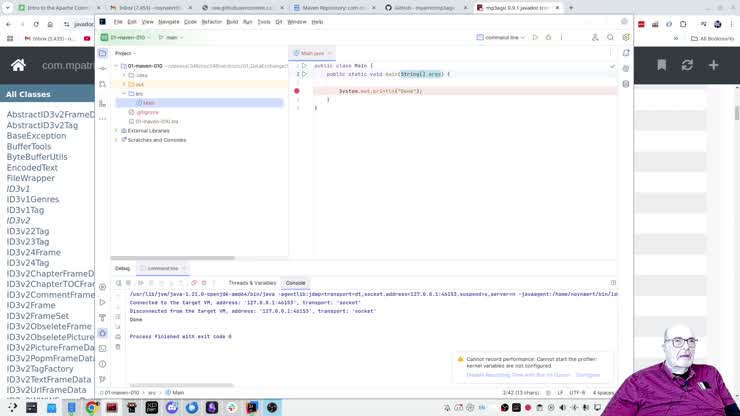Click the UTF-8 encoding in status bar
This screenshot has height=416, width=740.
pos(577,393)
